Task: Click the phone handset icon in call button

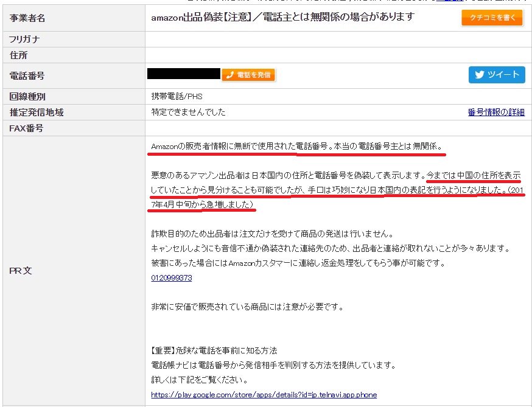Action: coord(229,75)
